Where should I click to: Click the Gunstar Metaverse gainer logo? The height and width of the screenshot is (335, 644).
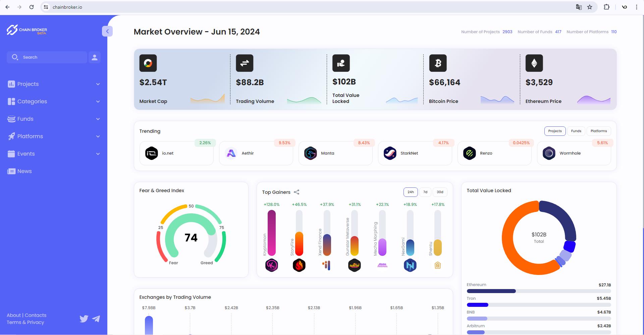[x=355, y=265]
